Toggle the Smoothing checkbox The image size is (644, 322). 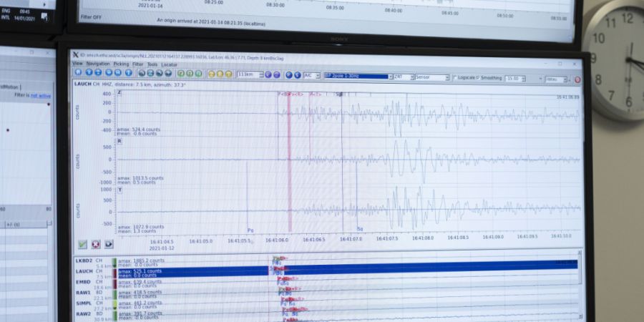coord(477,77)
